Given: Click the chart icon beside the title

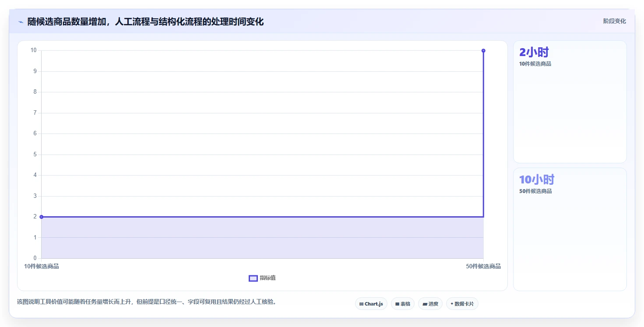Looking at the screenshot, I should pos(21,22).
